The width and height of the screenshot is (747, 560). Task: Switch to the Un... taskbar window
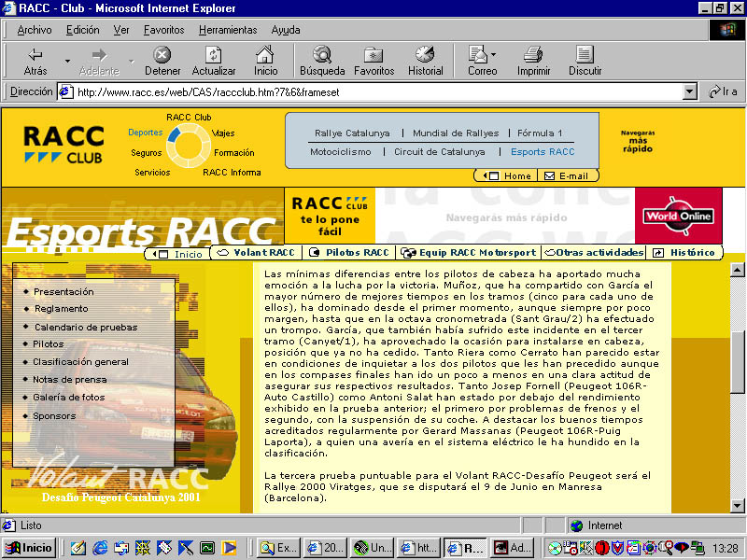(372, 548)
